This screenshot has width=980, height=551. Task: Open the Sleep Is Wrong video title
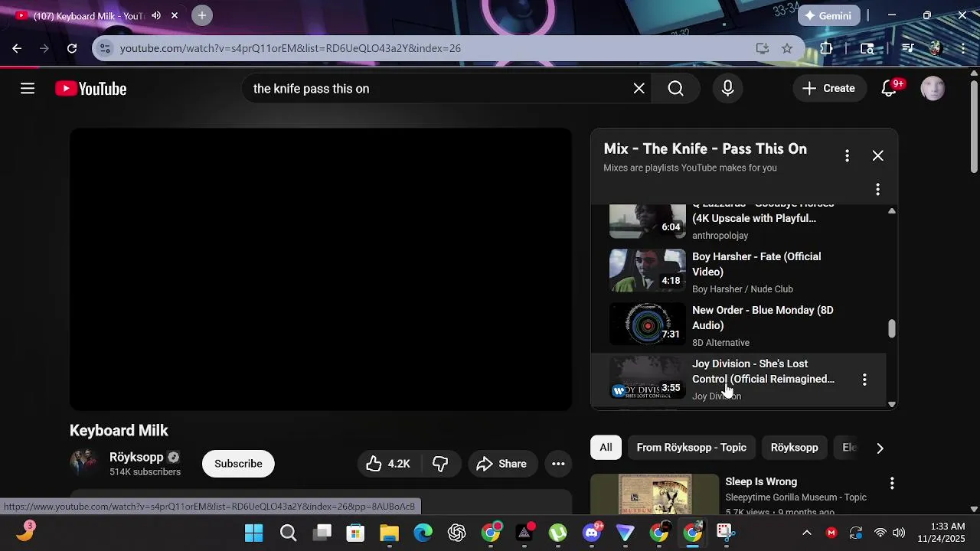(x=761, y=481)
